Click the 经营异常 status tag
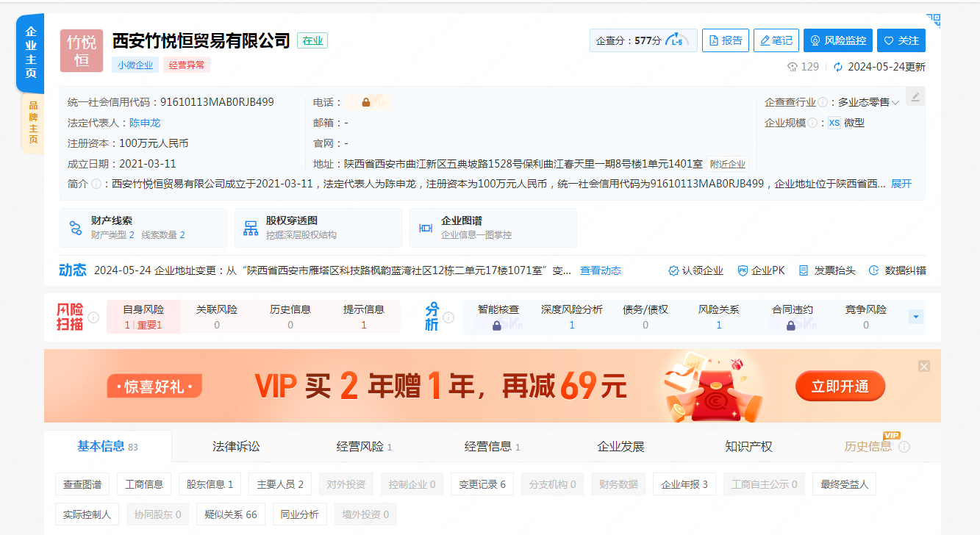 [x=187, y=65]
